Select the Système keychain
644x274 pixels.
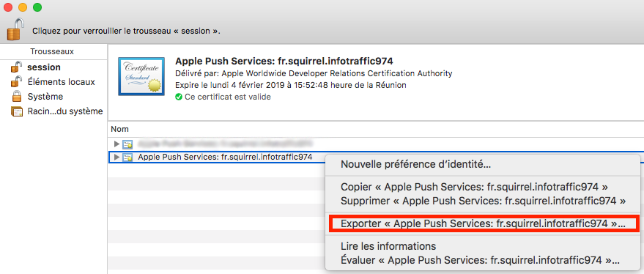point(45,97)
